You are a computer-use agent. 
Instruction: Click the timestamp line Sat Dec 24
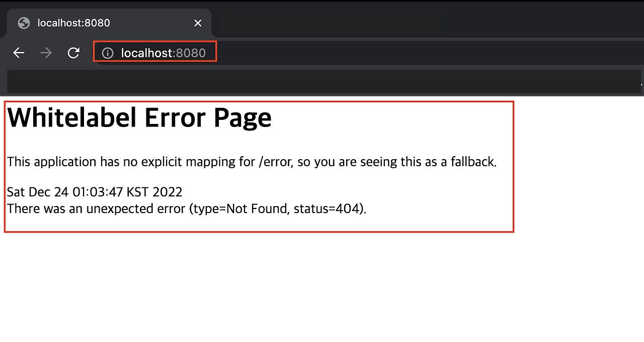pos(94,192)
